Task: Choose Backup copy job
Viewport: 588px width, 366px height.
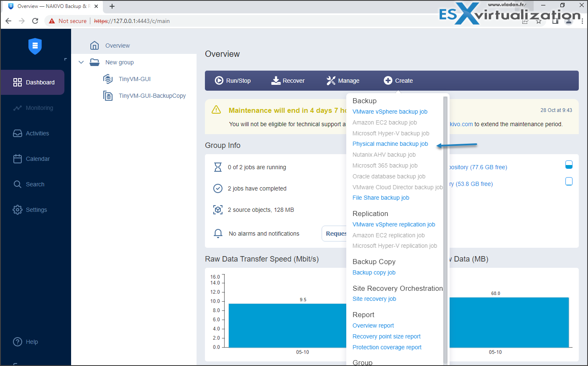Action: [374, 272]
